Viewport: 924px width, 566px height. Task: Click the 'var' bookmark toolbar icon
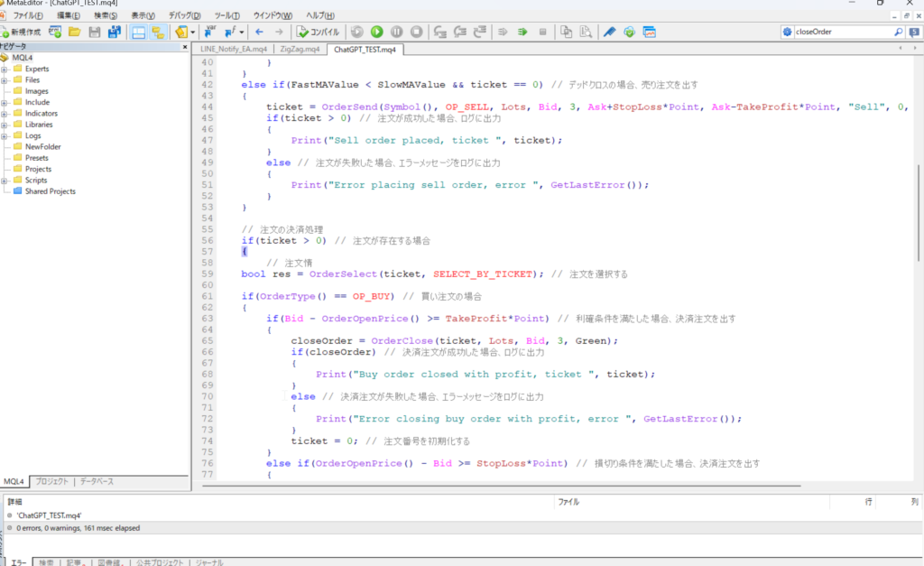click(209, 32)
